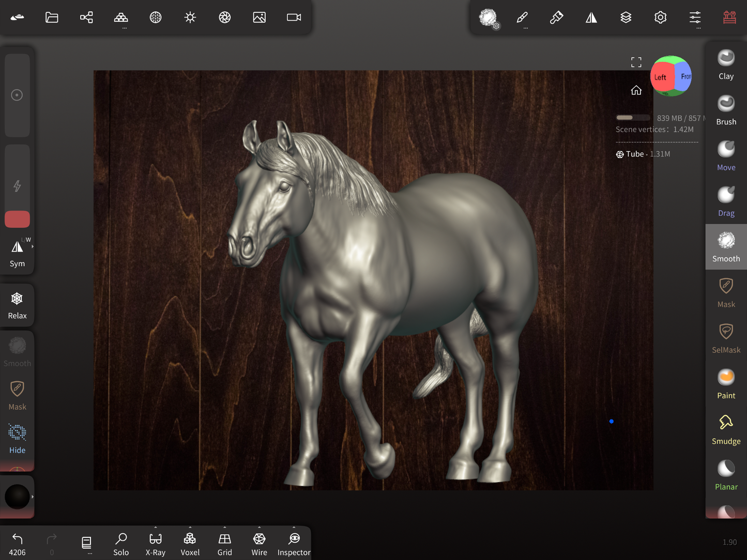Image resolution: width=747 pixels, height=560 pixels.
Task: Toggle the Wire wireframe display
Action: tap(259, 544)
